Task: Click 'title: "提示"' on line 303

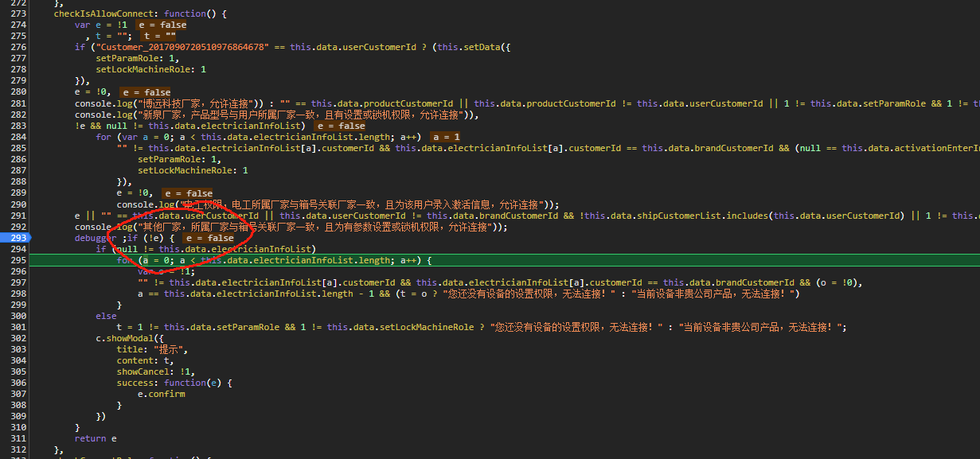Action: (x=150, y=349)
